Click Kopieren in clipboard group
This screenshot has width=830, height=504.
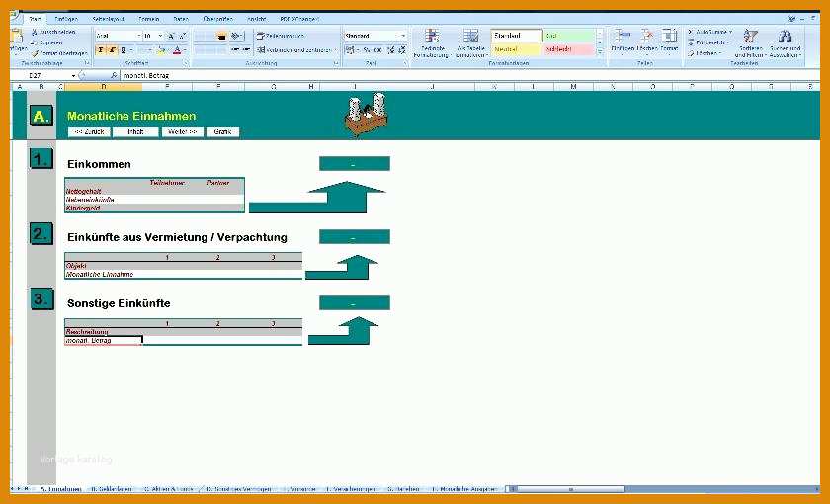[x=47, y=42]
